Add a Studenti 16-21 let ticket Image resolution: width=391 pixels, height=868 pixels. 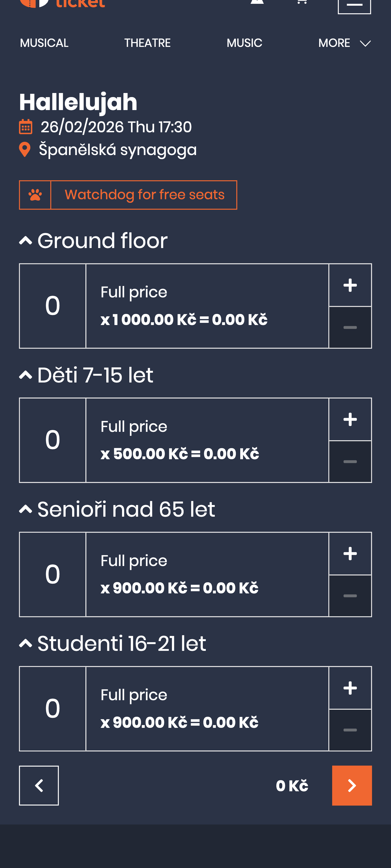(350, 688)
